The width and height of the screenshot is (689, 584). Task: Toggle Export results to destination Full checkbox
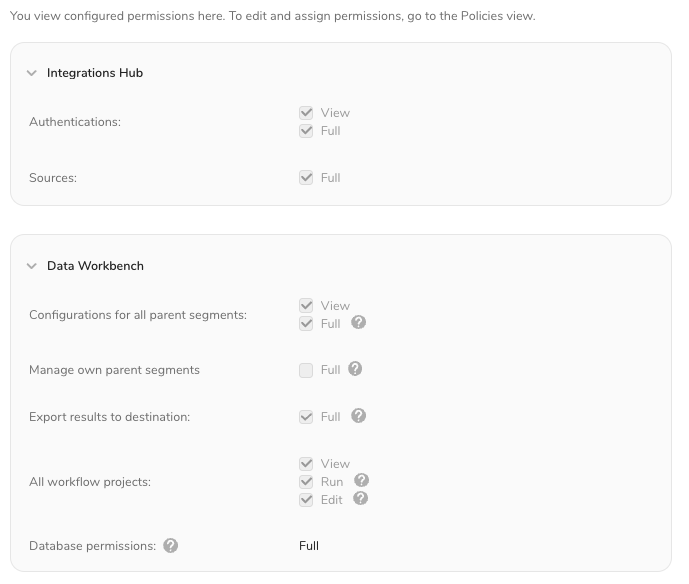(x=307, y=416)
